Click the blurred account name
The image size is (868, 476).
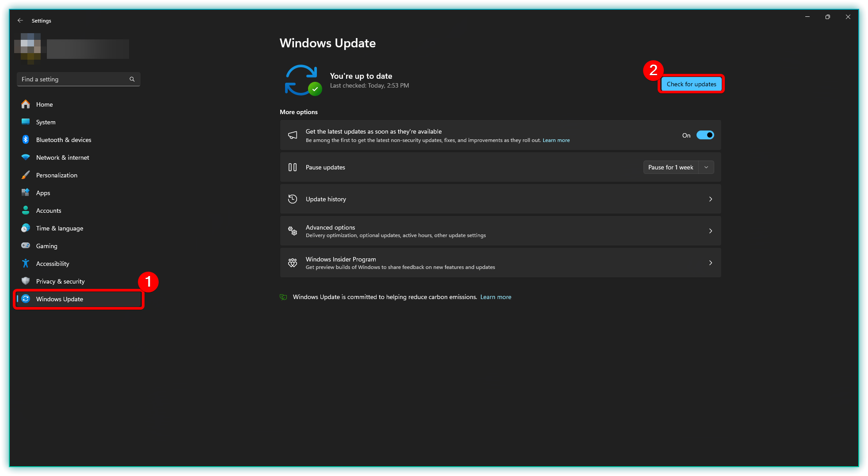(88, 49)
